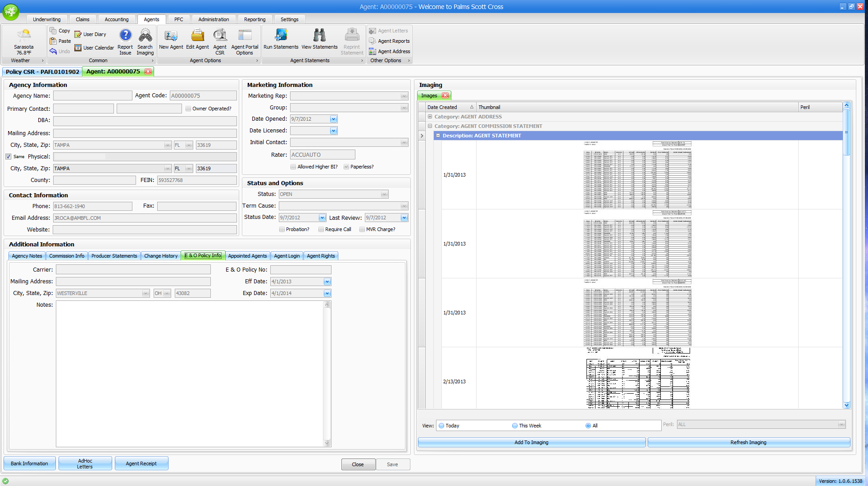Open the Edit Agent tool
Screen dimensions: 868x486
[197, 40]
